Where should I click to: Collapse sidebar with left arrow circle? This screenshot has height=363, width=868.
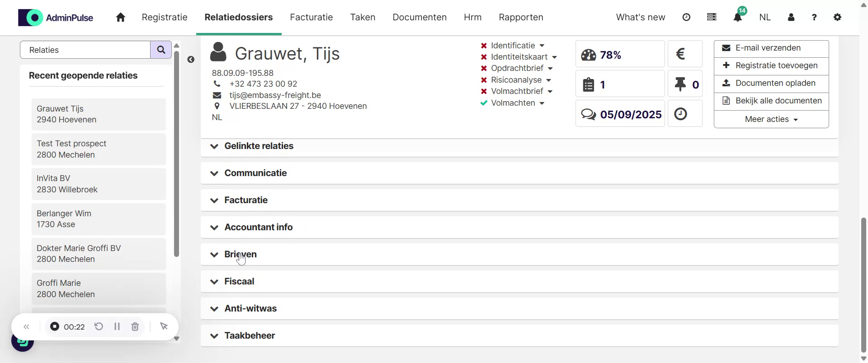click(x=191, y=60)
